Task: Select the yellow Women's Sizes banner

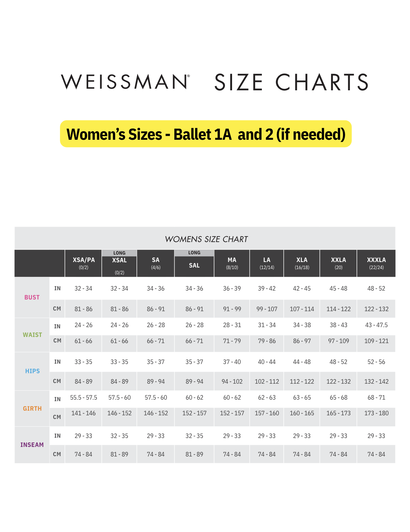Action: click(x=206, y=134)
